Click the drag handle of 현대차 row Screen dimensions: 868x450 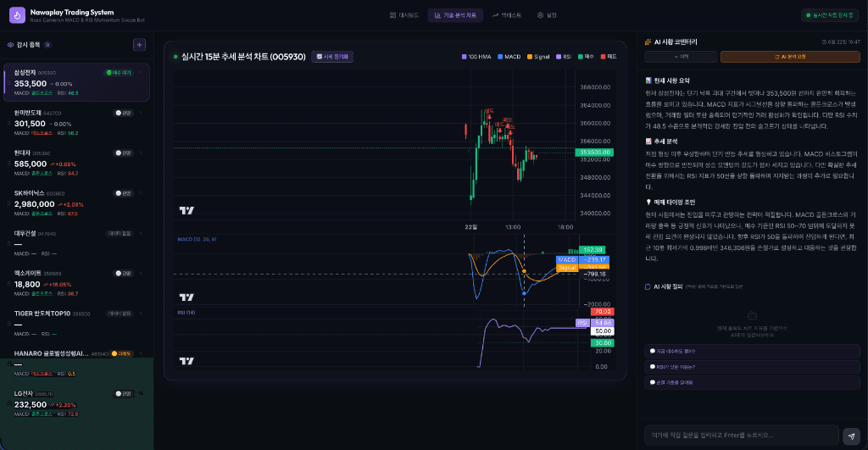pyautogui.click(x=8, y=164)
